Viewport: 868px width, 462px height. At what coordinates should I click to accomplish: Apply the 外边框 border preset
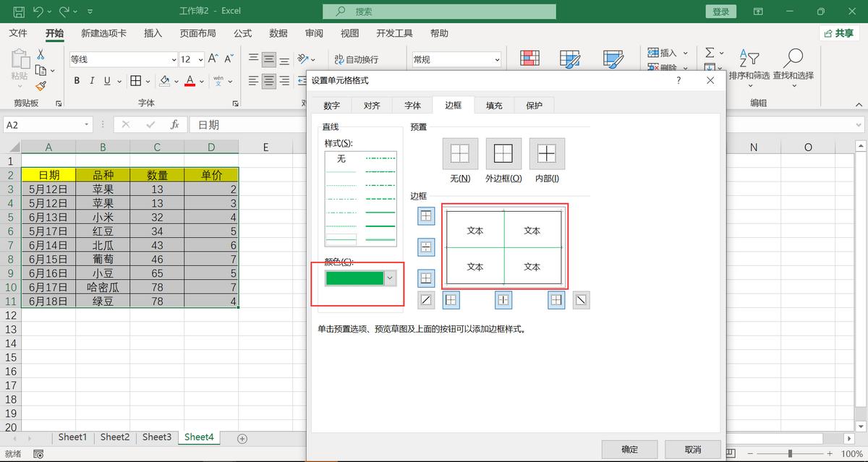(503, 153)
